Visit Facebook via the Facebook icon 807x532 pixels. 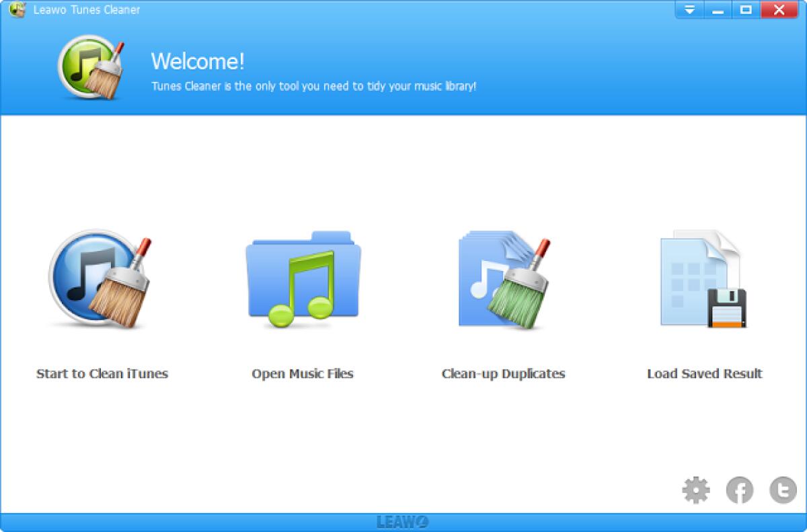pos(740,490)
